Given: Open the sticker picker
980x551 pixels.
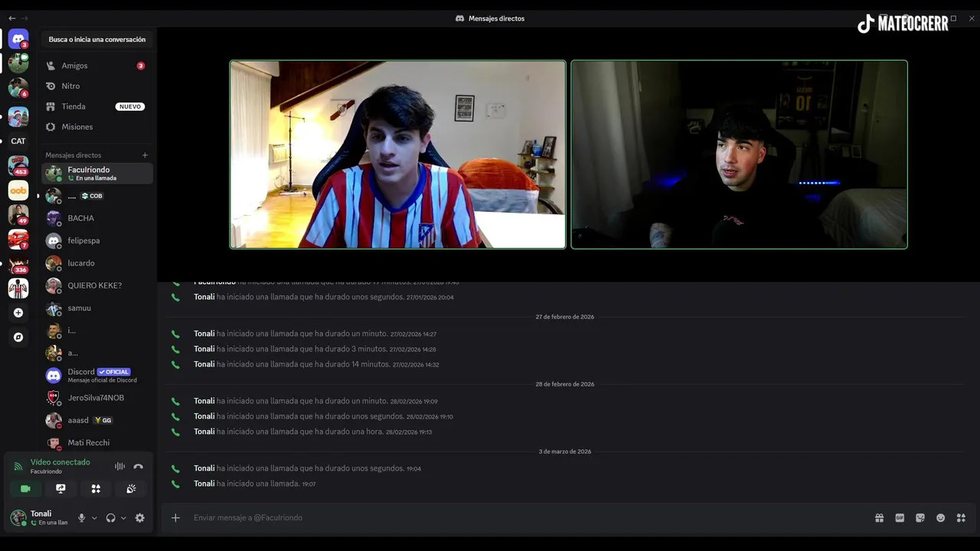Looking at the screenshot, I should click(920, 518).
